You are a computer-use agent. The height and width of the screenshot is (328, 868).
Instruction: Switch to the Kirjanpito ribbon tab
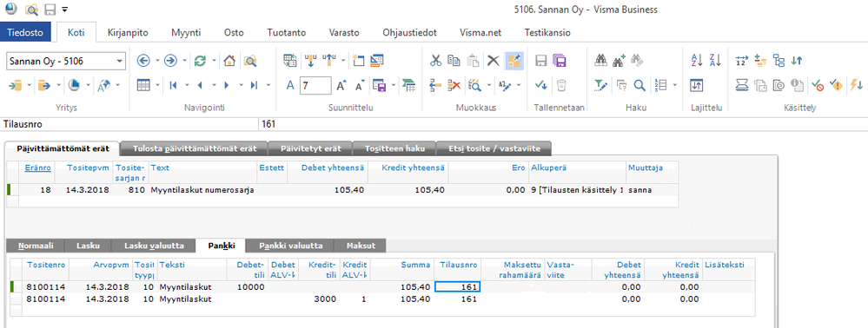[x=127, y=33]
